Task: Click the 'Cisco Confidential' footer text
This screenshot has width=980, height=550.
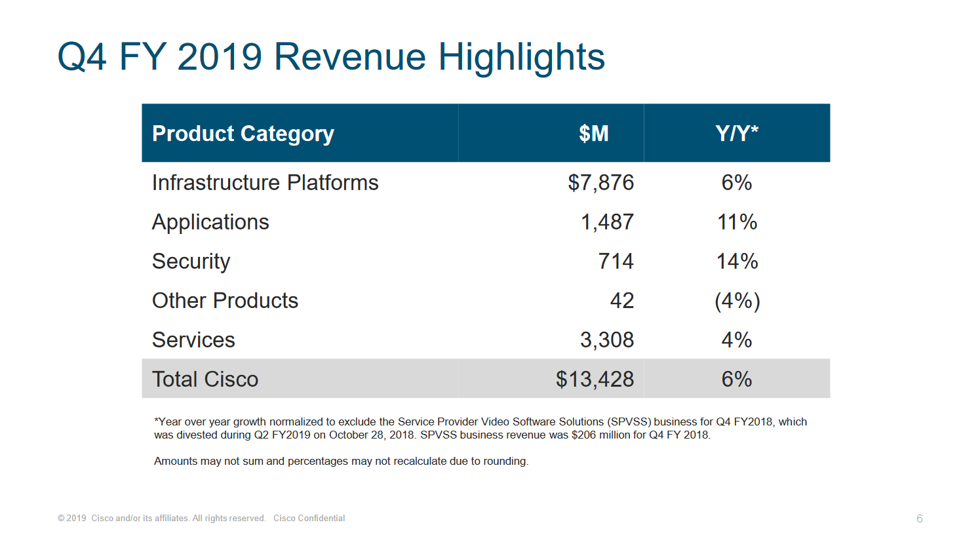Action: coord(309,518)
